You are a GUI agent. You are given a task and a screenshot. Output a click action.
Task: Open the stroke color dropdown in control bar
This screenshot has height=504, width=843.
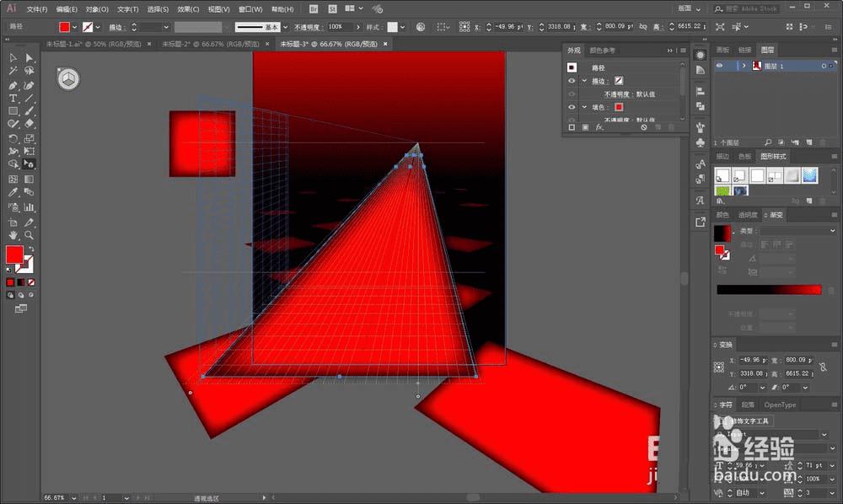click(x=97, y=27)
